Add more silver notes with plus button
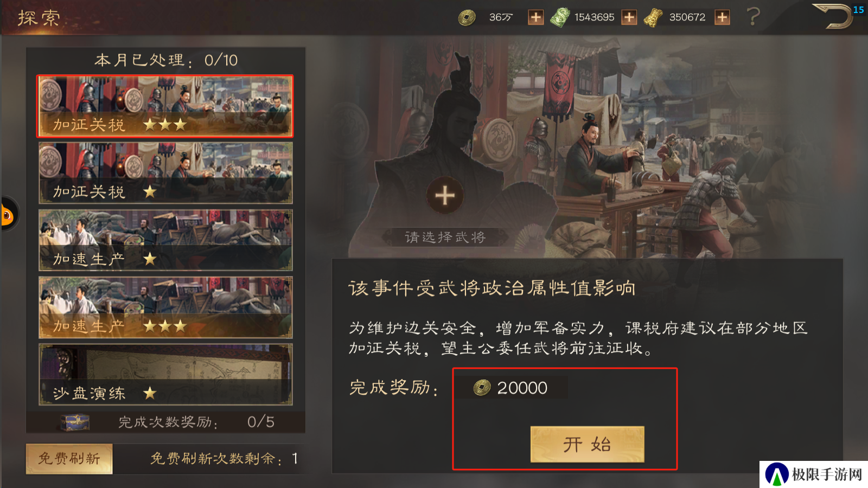 coord(629,17)
